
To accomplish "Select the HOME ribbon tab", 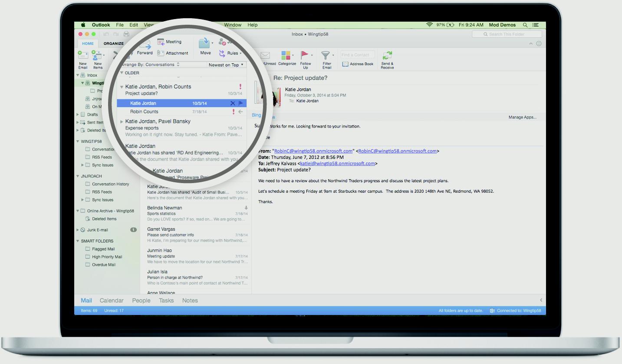I will pos(88,43).
